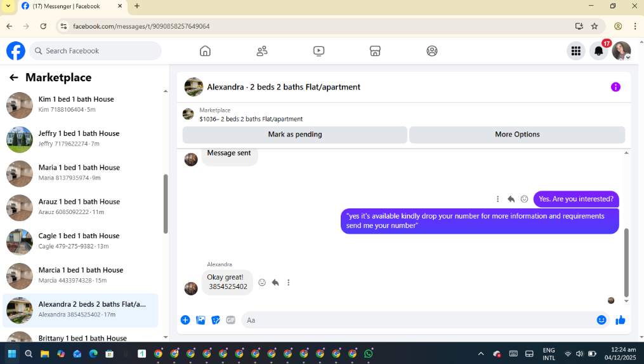The width and height of the screenshot is (644, 364).
Task: Open the Windows Start menu
Action: (12, 354)
